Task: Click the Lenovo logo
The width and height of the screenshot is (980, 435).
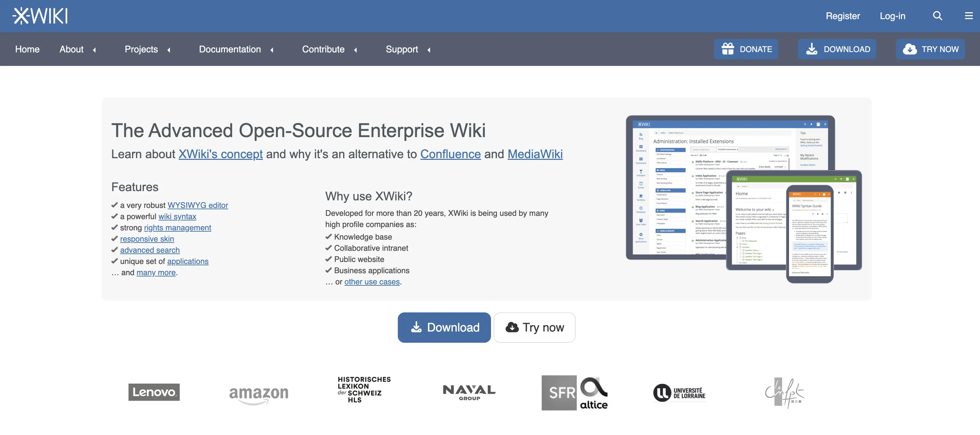Action: [154, 392]
